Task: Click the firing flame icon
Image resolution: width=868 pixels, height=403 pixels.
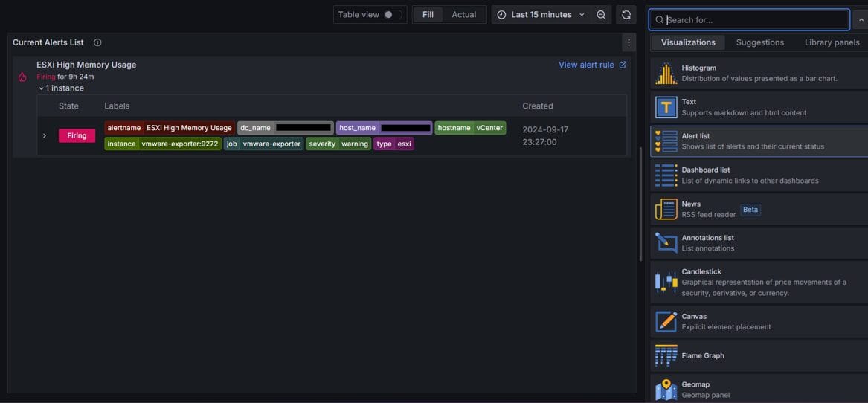Action: click(22, 77)
